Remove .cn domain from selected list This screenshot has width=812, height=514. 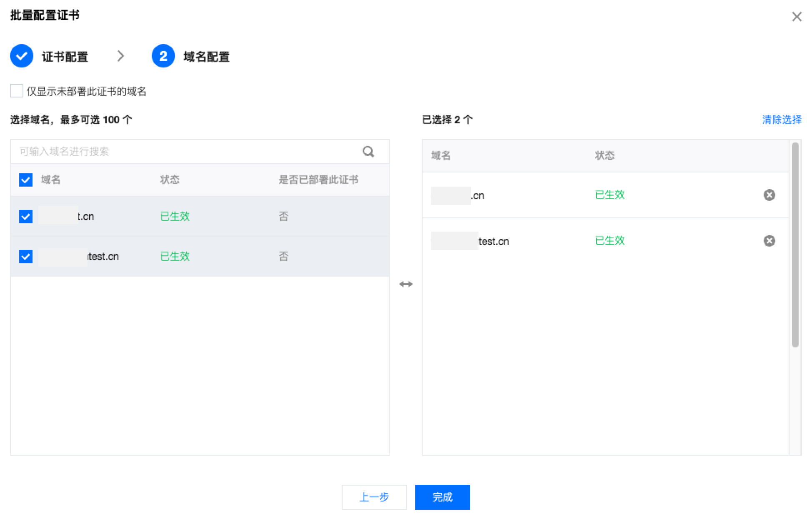pyautogui.click(x=769, y=195)
